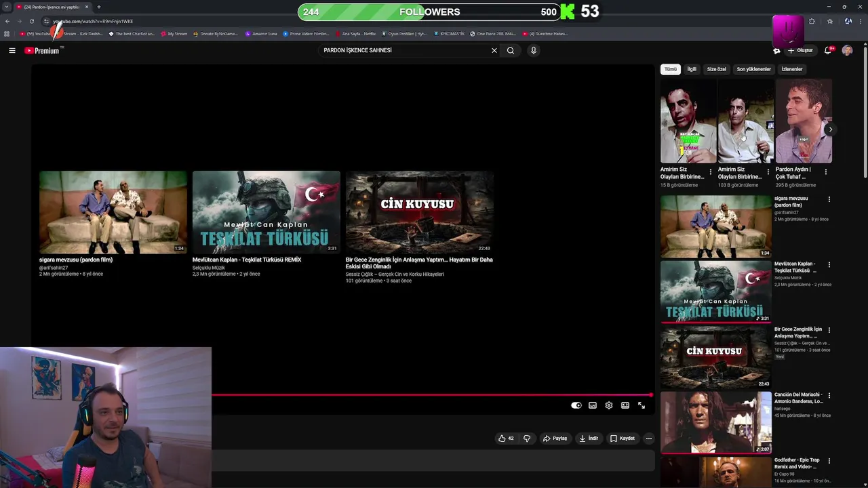868x488 pixels.
Task: Toggle the autoplay switch in player
Action: [x=576, y=405]
